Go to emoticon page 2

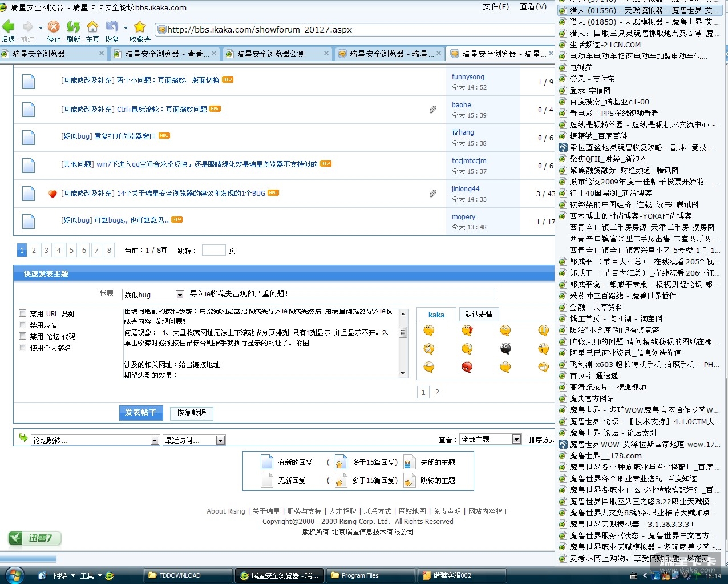[437, 392]
